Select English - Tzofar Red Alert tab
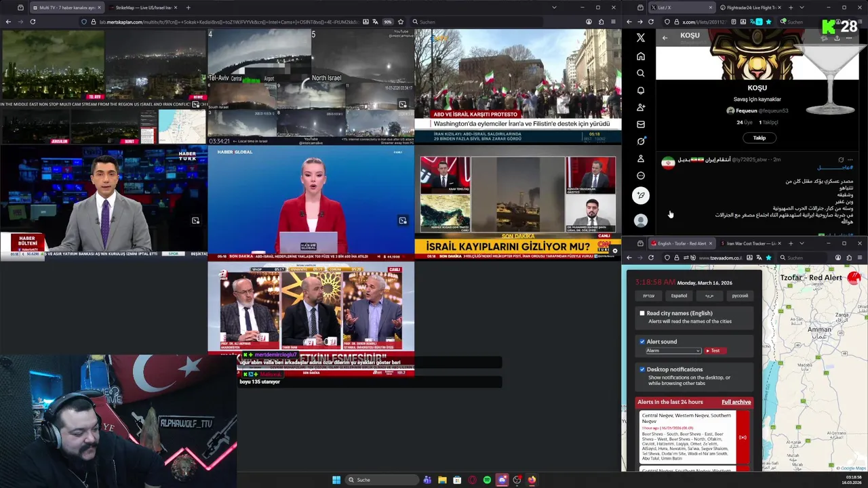 point(681,243)
